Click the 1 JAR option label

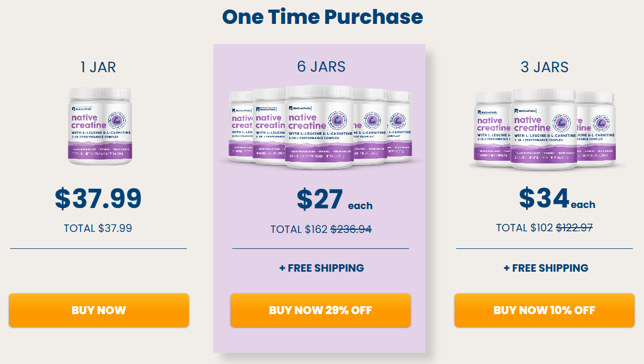[99, 67]
